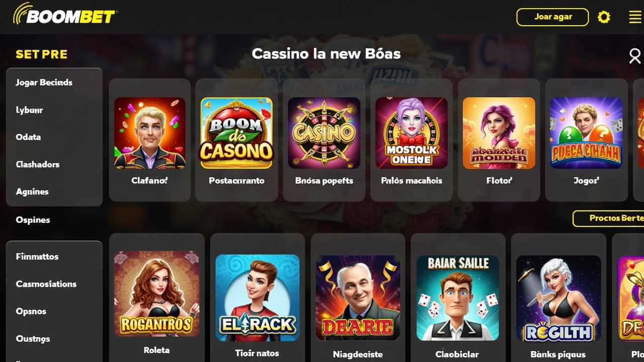This screenshot has height=362, width=644.
Task: Open the Dearie Niagdeciste game thumbnail
Action: pyautogui.click(x=358, y=298)
